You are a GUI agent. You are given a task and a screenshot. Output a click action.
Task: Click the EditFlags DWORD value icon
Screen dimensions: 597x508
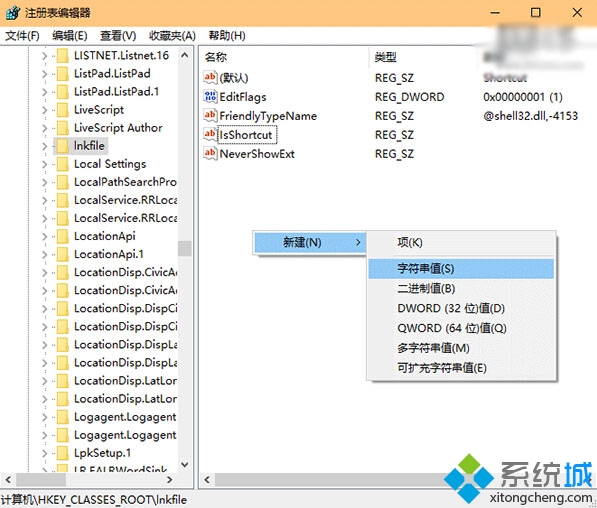click(x=210, y=97)
